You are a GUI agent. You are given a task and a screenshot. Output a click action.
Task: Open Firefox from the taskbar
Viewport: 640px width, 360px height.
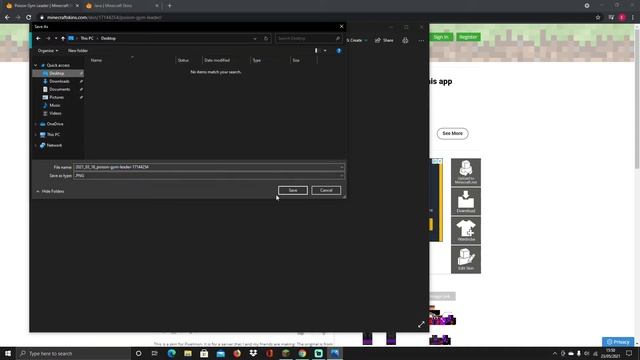pyautogui.click(x=237, y=353)
